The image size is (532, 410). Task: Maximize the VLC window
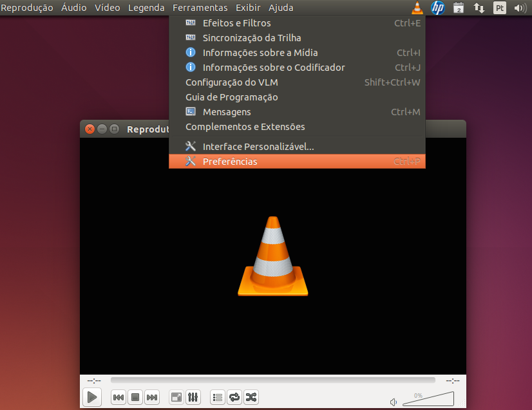(115, 129)
